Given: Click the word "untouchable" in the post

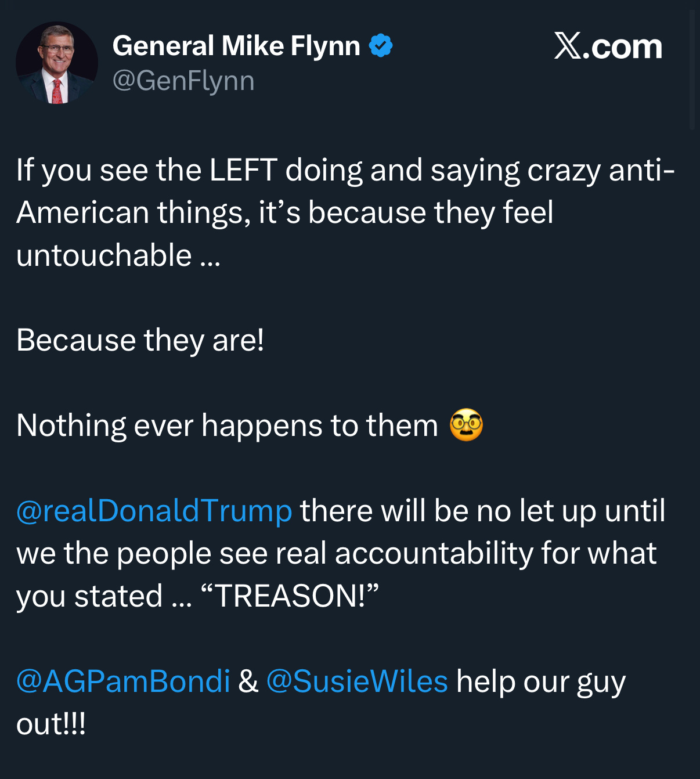Looking at the screenshot, I should [x=104, y=255].
